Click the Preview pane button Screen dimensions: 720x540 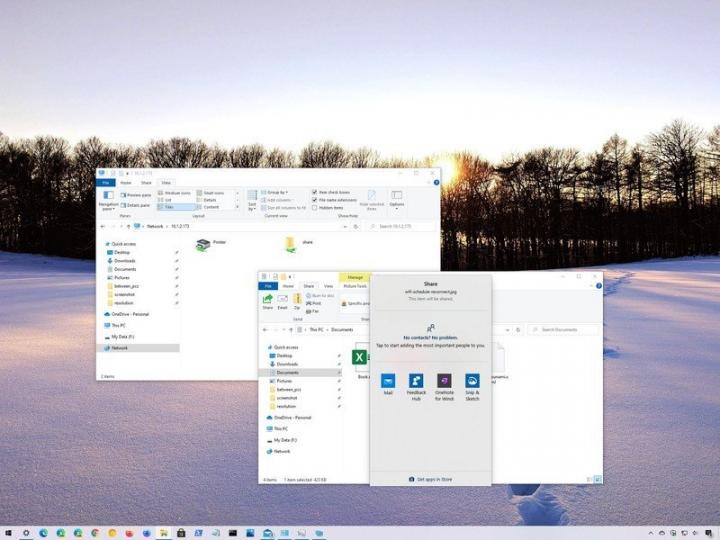pos(138,193)
